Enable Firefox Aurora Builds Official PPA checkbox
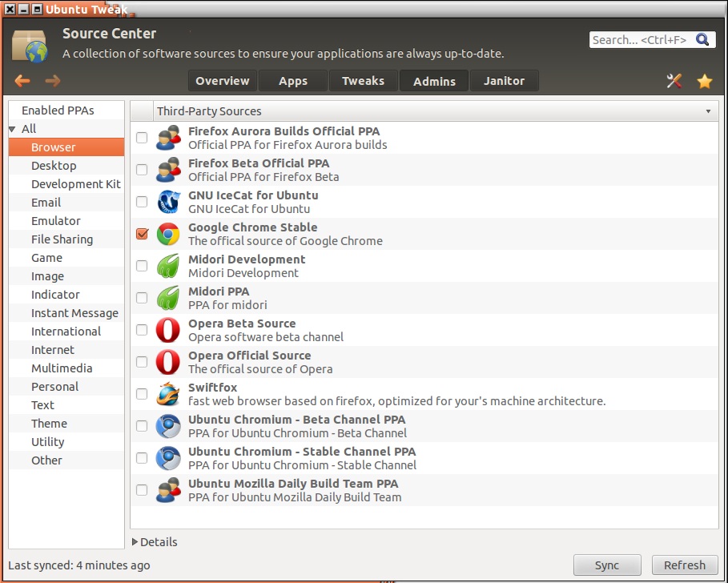Image resolution: width=728 pixels, height=583 pixels. click(142, 138)
